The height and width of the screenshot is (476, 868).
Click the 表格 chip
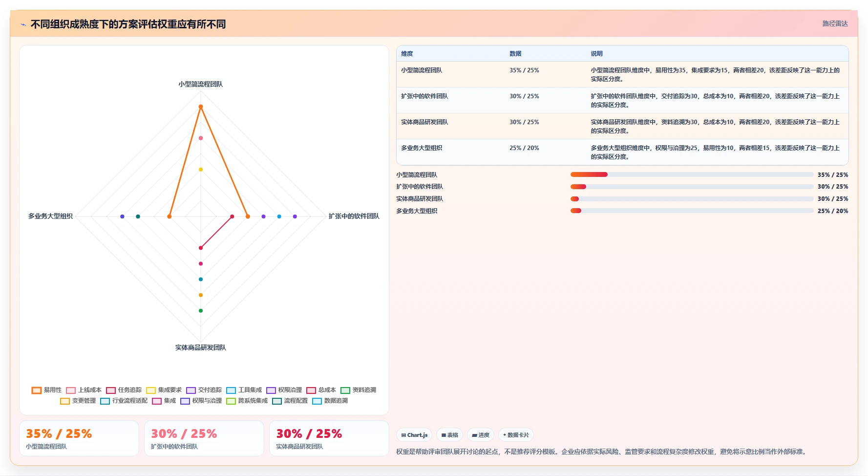[450, 435]
